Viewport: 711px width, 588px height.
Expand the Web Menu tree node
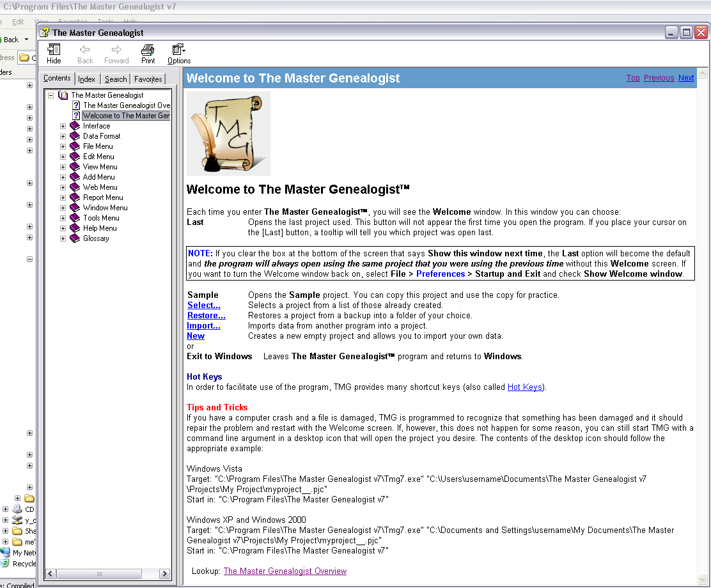[x=63, y=187]
